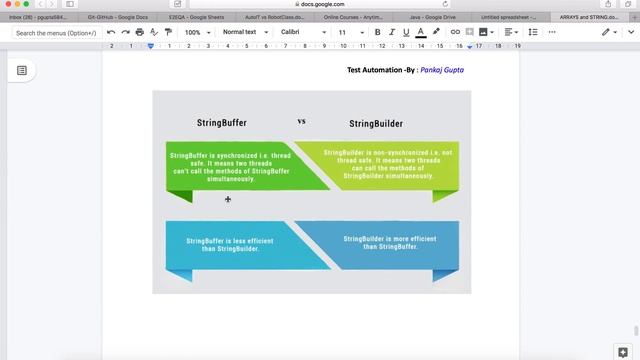The height and width of the screenshot is (360, 640).
Task: Toggle italic formatting
Action: click(x=392, y=32)
